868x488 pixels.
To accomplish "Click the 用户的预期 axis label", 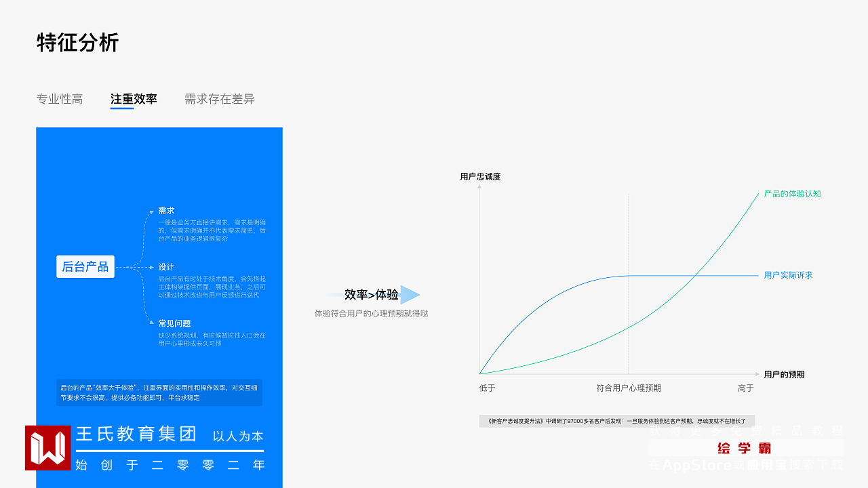I will pyautogui.click(x=784, y=374).
